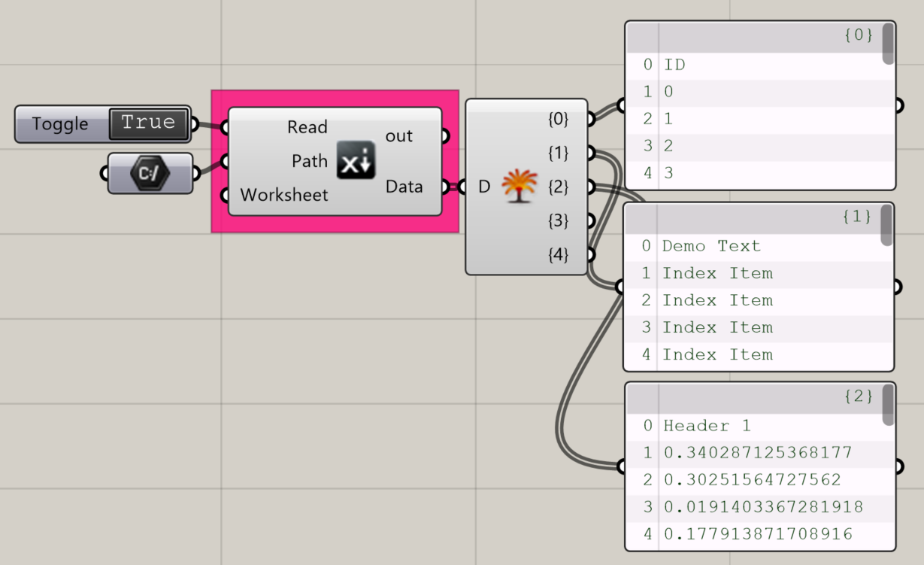Select the Demo Text entry in panel {1}

(711, 245)
